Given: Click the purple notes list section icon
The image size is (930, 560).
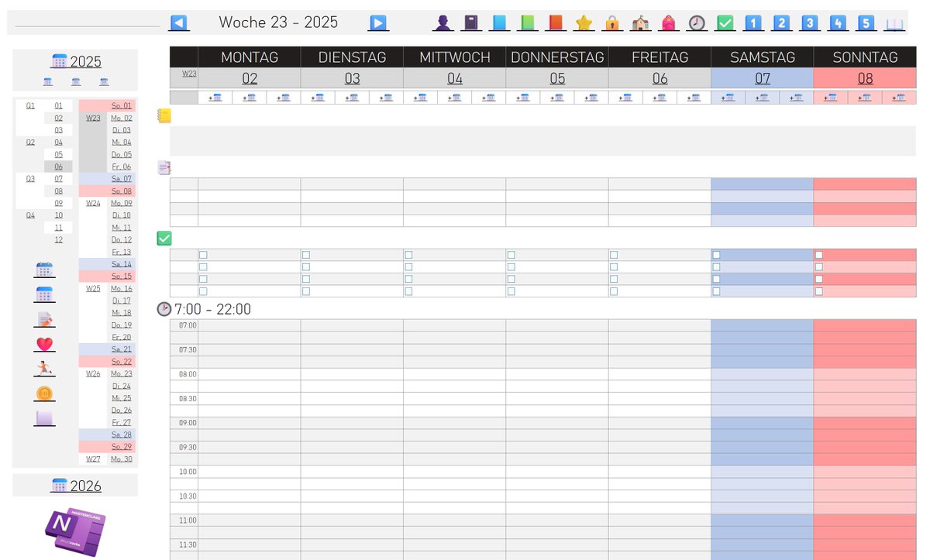Looking at the screenshot, I should click(x=164, y=167).
